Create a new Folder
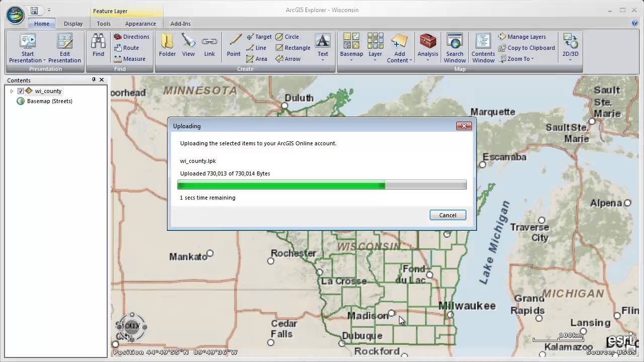The image size is (644, 362). 168,45
